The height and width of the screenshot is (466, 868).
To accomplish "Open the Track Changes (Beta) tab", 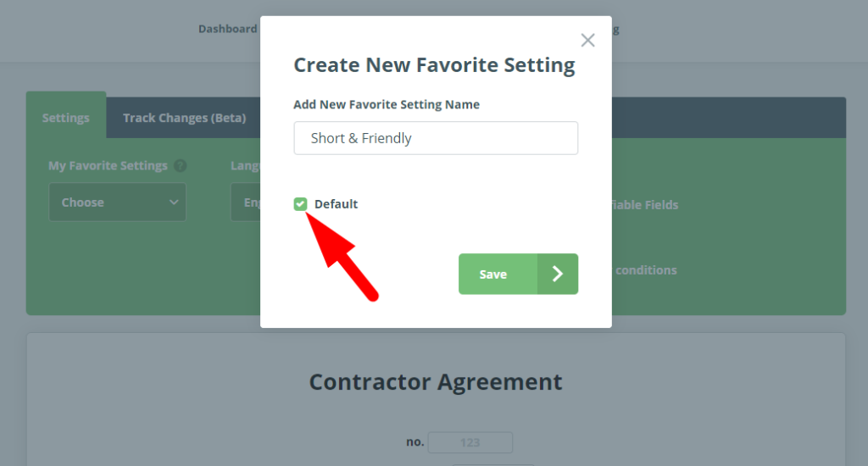I will (x=184, y=118).
